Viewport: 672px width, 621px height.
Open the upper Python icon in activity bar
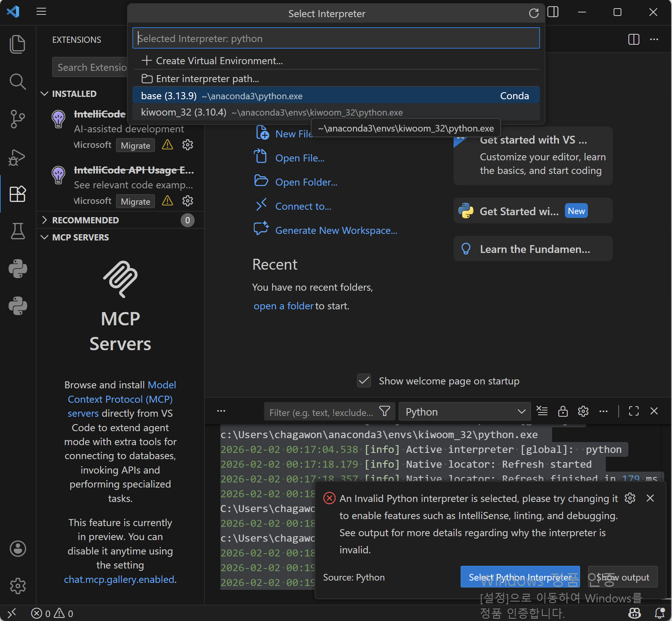pyautogui.click(x=18, y=268)
